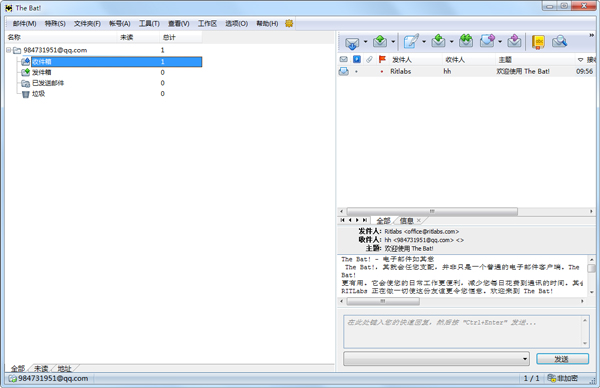Open the 工作区 menu
This screenshot has width=600, height=388.
pos(207,24)
